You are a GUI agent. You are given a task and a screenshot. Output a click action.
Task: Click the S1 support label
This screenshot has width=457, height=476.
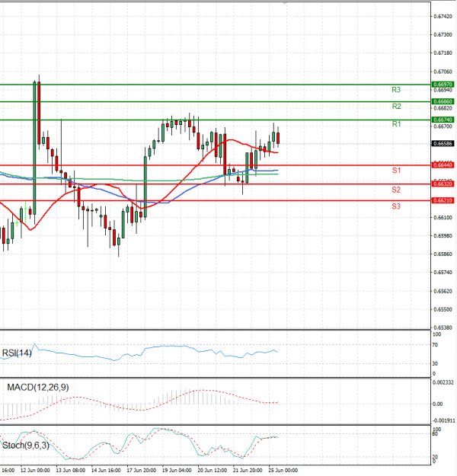[x=396, y=171]
